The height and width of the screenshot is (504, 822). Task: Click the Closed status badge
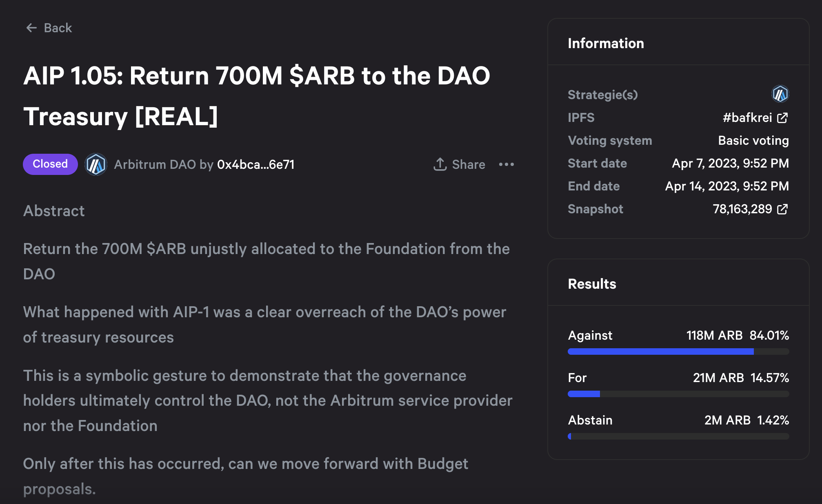pyautogui.click(x=50, y=164)
